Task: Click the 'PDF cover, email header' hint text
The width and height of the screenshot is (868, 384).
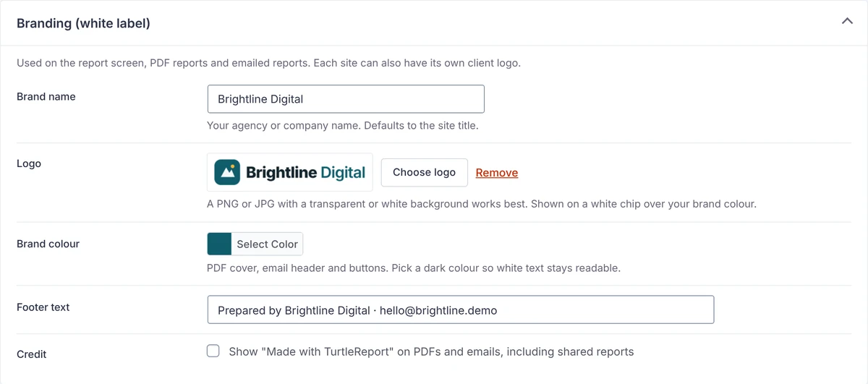Action: 414,268
